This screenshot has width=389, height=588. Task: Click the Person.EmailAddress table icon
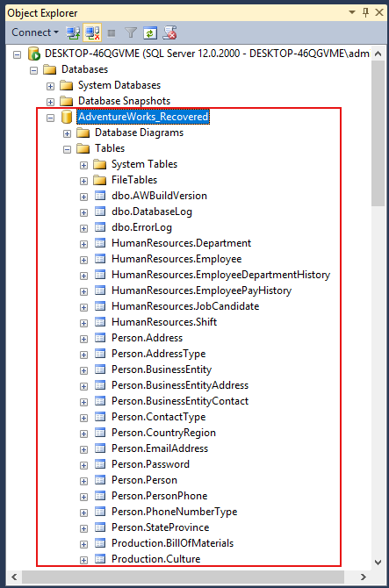(x=100, y=448)
